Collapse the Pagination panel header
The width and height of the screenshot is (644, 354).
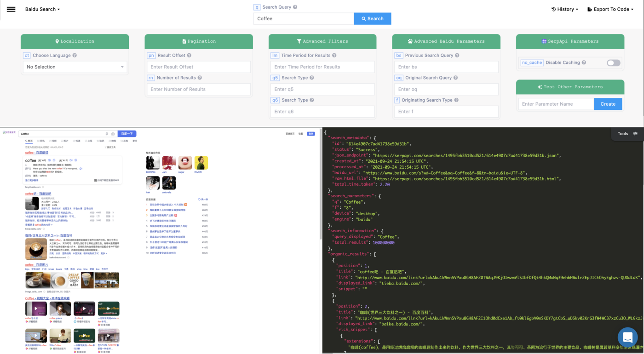[199, 41]
